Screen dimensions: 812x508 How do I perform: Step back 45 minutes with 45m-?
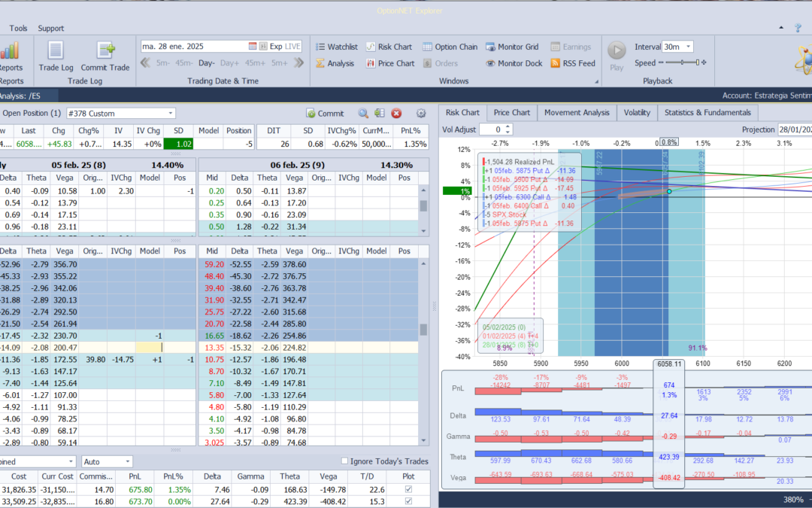(x=184, y=62)
